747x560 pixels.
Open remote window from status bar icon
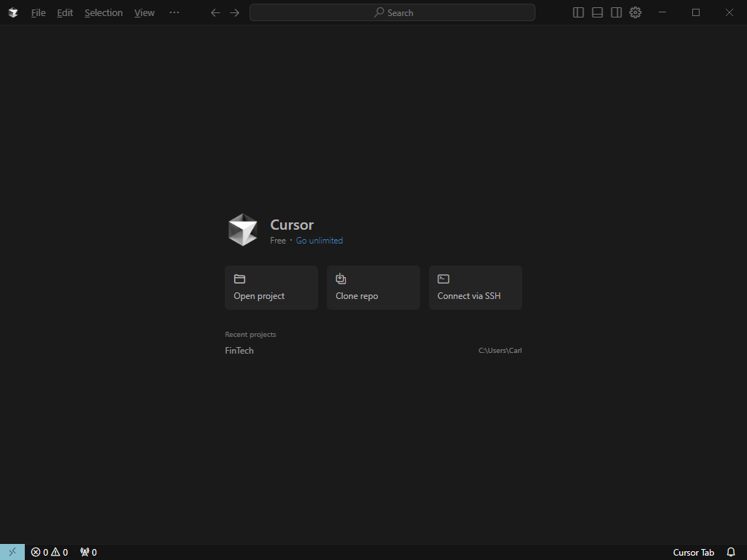click(12, 553)
